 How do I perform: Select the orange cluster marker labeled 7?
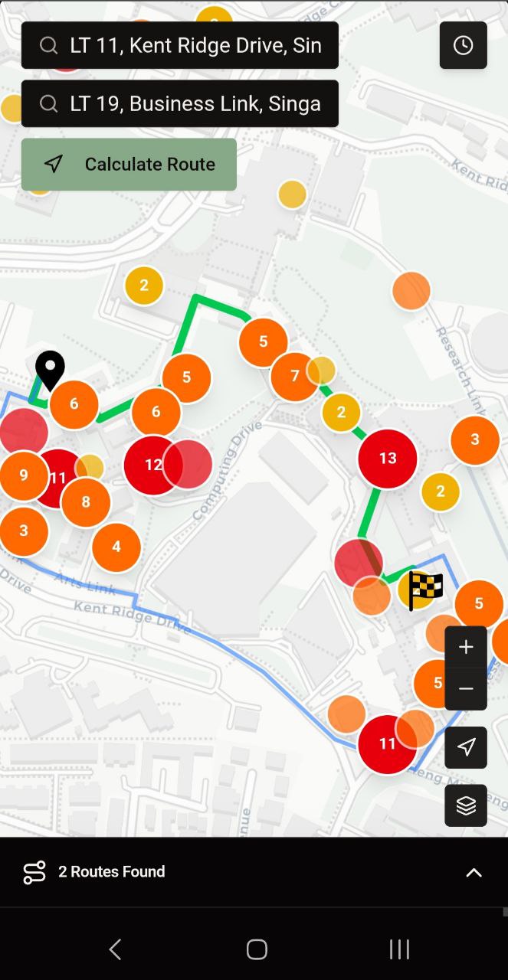295,376
